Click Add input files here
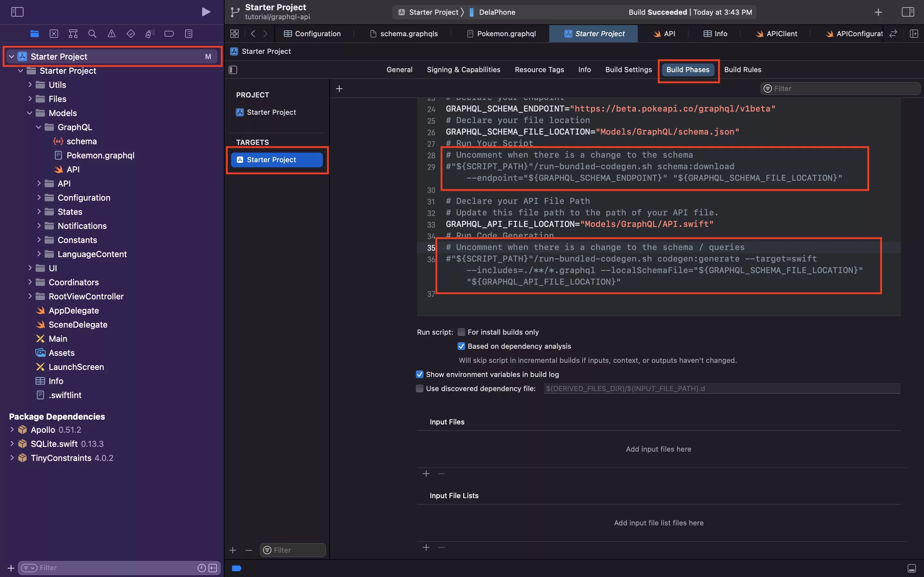 pos(658,449)
